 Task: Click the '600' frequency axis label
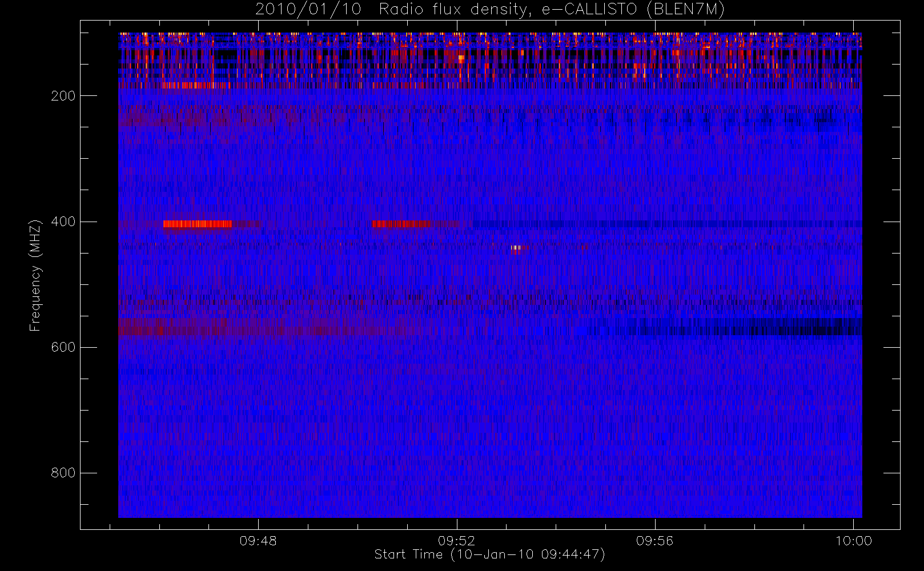[63, 347]
